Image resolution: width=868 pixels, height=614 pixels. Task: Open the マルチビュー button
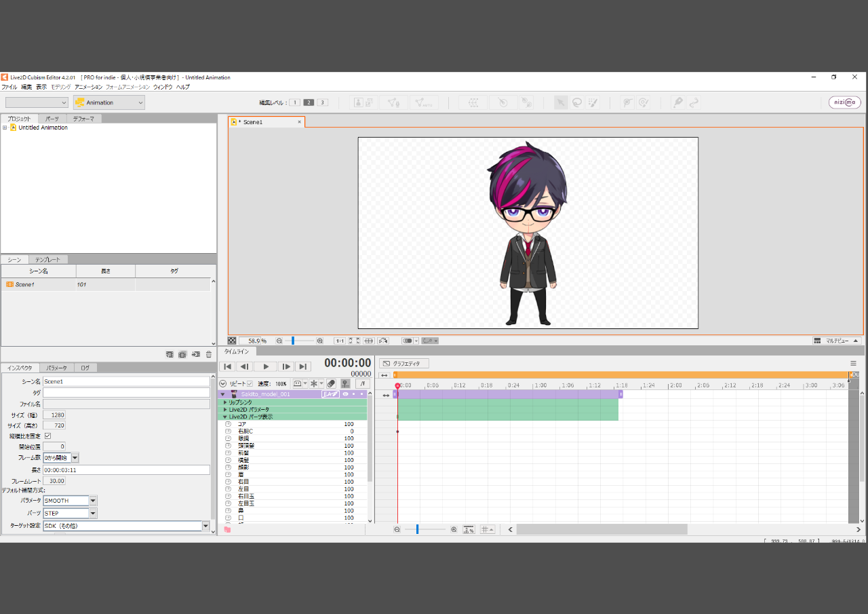coord(837,341)
